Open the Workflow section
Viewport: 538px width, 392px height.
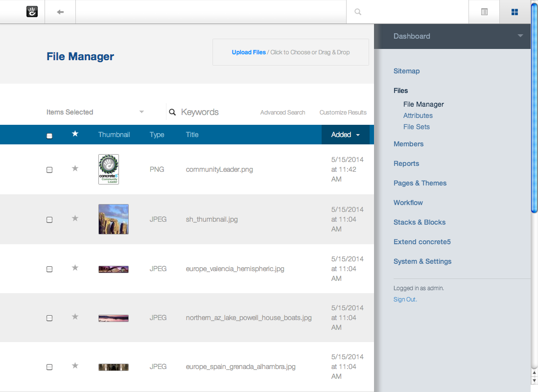[x=408, y=203]
